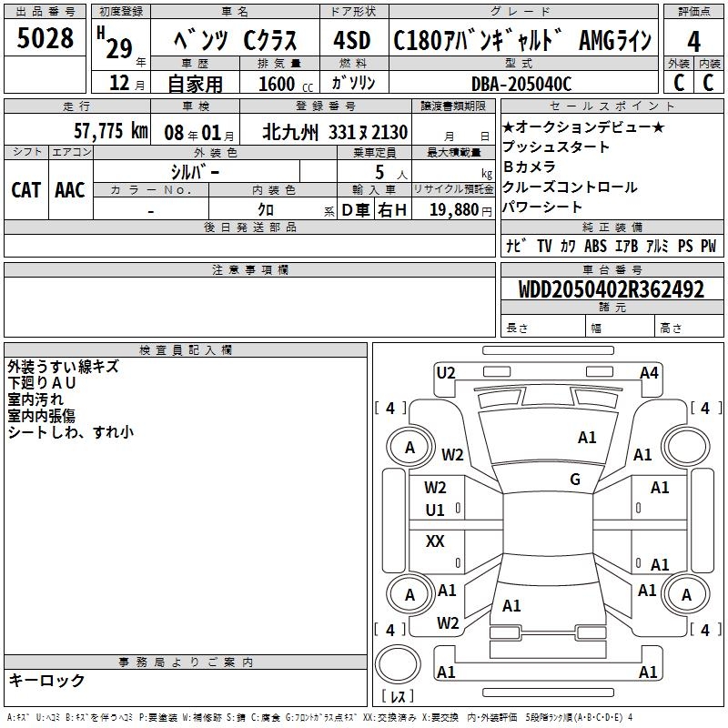Click the ガソリン fuel type value
Image resolution: width=728 pixels, height=728 pixels.
coord(350,84)
